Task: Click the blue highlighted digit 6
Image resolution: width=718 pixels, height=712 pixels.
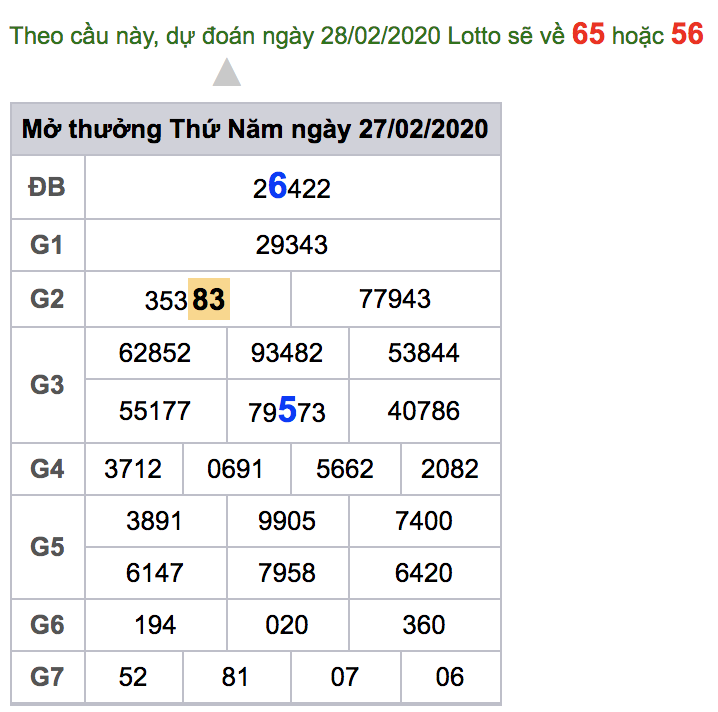Action: 277,186
